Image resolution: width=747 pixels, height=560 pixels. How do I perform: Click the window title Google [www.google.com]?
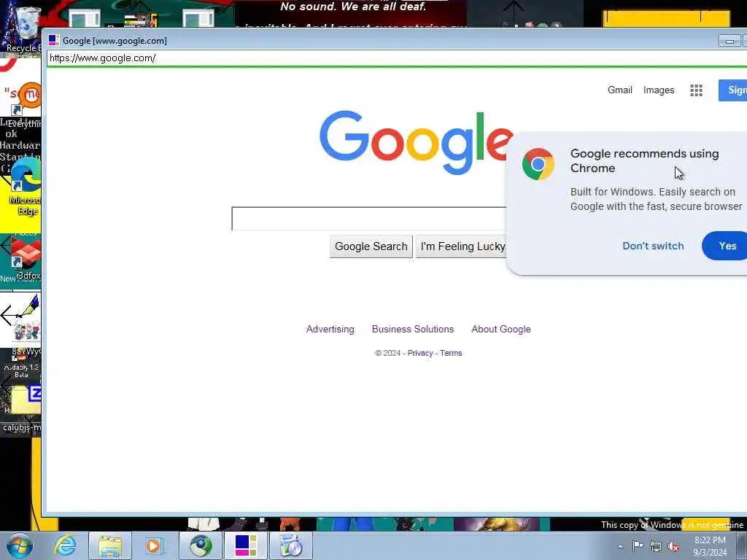click(x=115, y=41)
